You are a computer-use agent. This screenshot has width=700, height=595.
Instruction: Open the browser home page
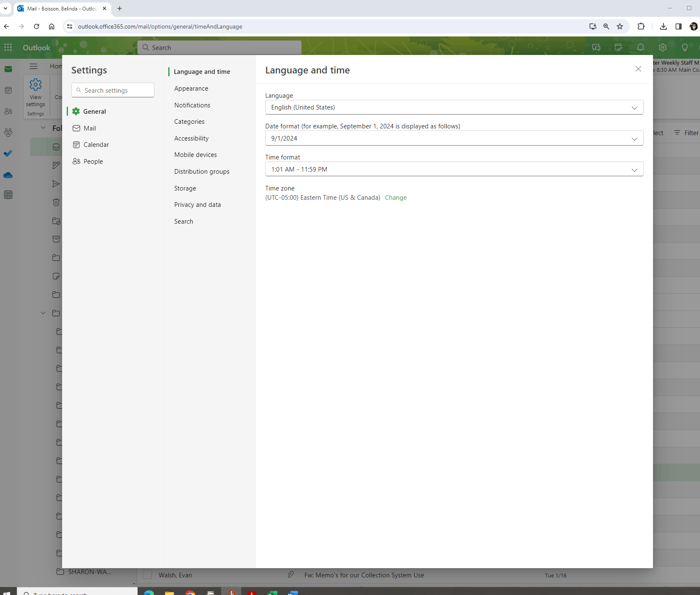pos(52,26)
